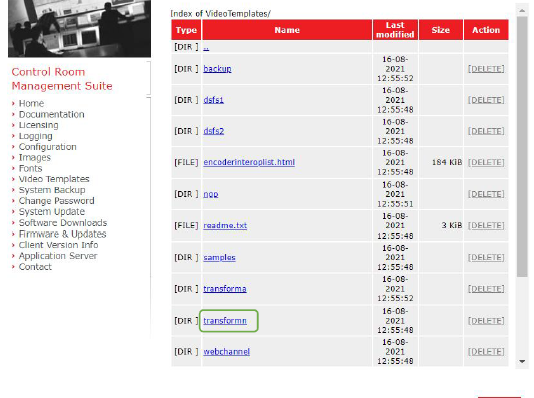Open the Fonts page
Image resolution: width=534 pixels, height=398 pixels.
pyautogui.click(x=30, y=169)
